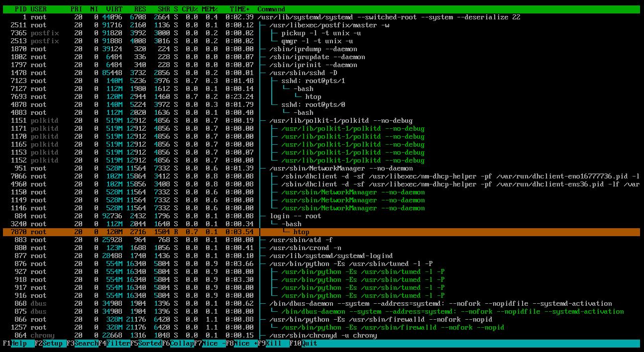Select the sshd: root@pts/0 row

pos(321,104)
